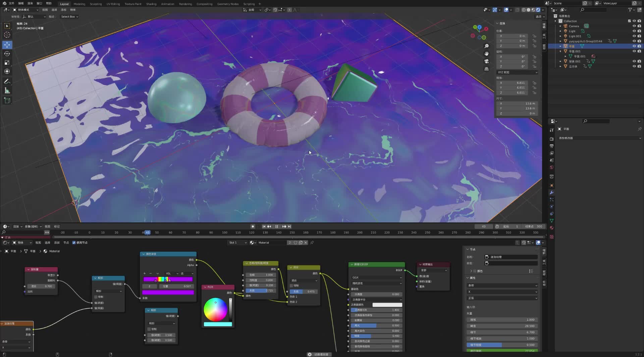Viewport: 644px width, 357px height.
Task: Select the Rotate tool
Action: tap(7, 53)
